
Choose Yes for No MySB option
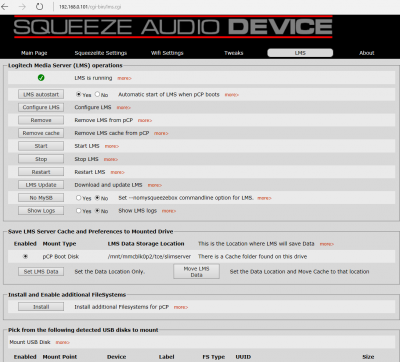pos(79,198)
